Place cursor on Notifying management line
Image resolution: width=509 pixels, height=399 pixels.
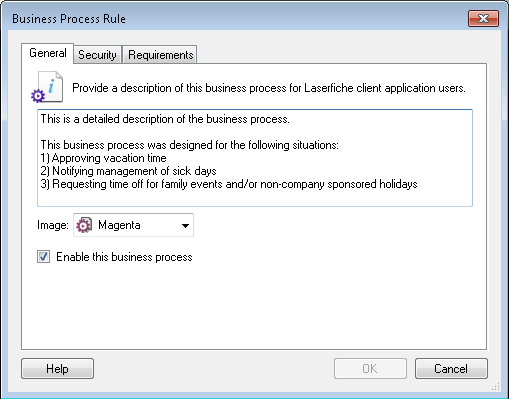pyautogui.click(x=128, y=171)
